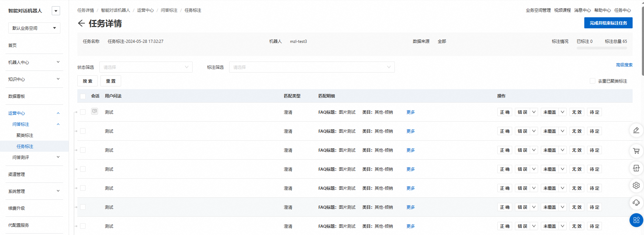Open the 高级搜索 link
644x235 pixels.
624,65
